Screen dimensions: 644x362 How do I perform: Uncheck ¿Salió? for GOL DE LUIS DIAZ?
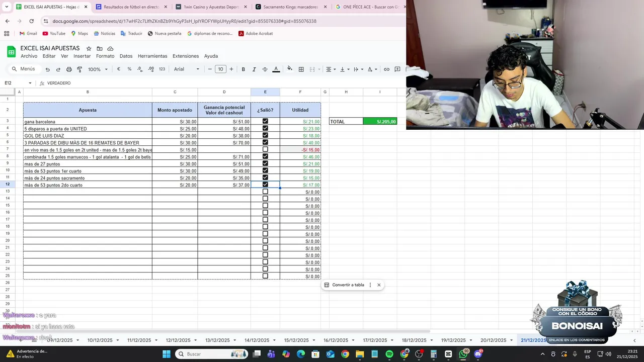pos(265,135)
